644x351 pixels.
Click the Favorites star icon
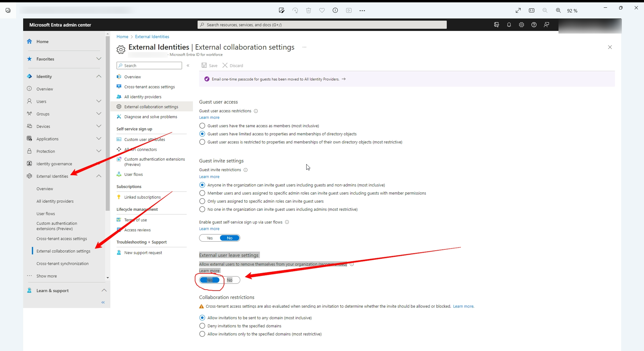coord(30,59)
